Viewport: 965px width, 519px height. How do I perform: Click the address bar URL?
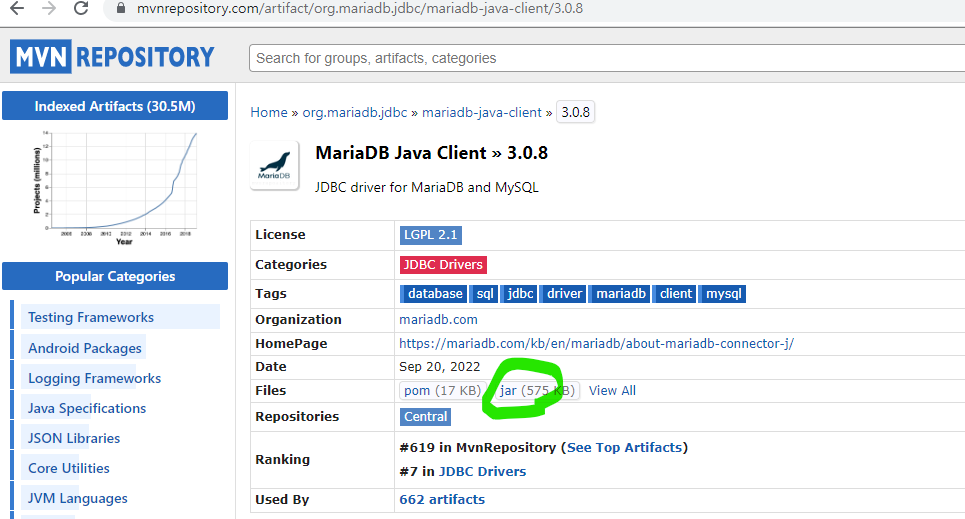point(359,9)
